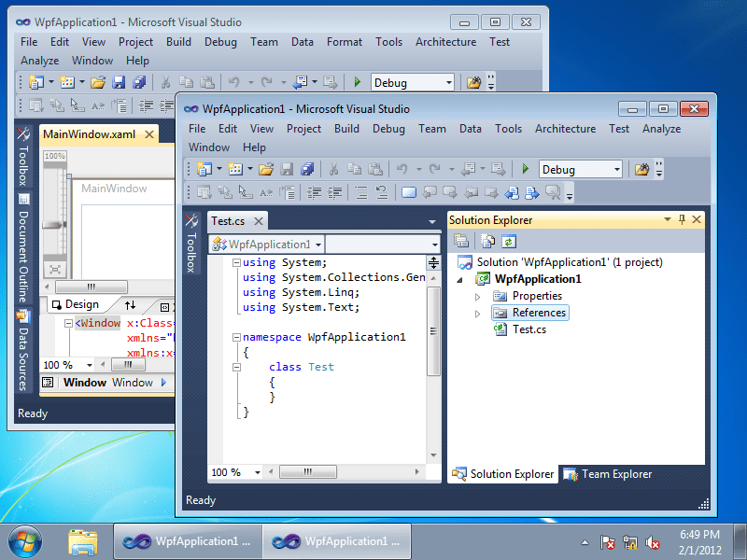Open the WpfApplication1 namespace dropdown in editor

tap(317, 244)
